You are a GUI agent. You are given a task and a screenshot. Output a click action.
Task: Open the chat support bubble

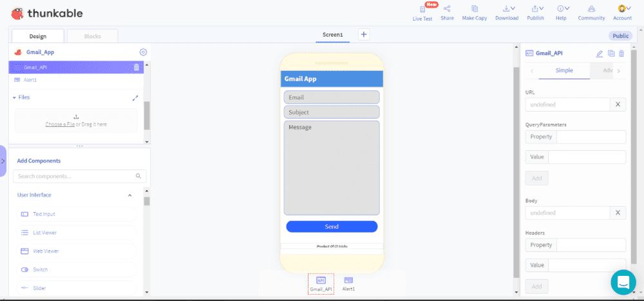(623, 282)
